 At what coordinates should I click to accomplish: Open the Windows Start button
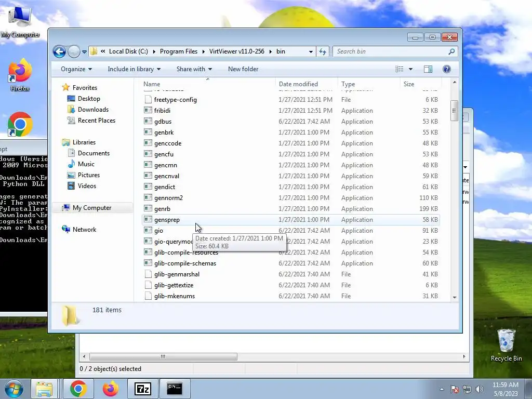point(14,389)
